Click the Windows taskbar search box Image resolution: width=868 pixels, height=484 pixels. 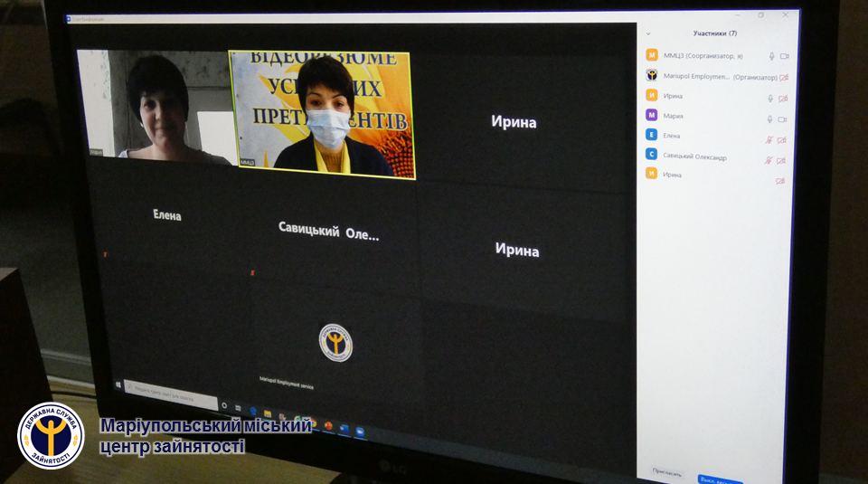click(x=170, y=395)
